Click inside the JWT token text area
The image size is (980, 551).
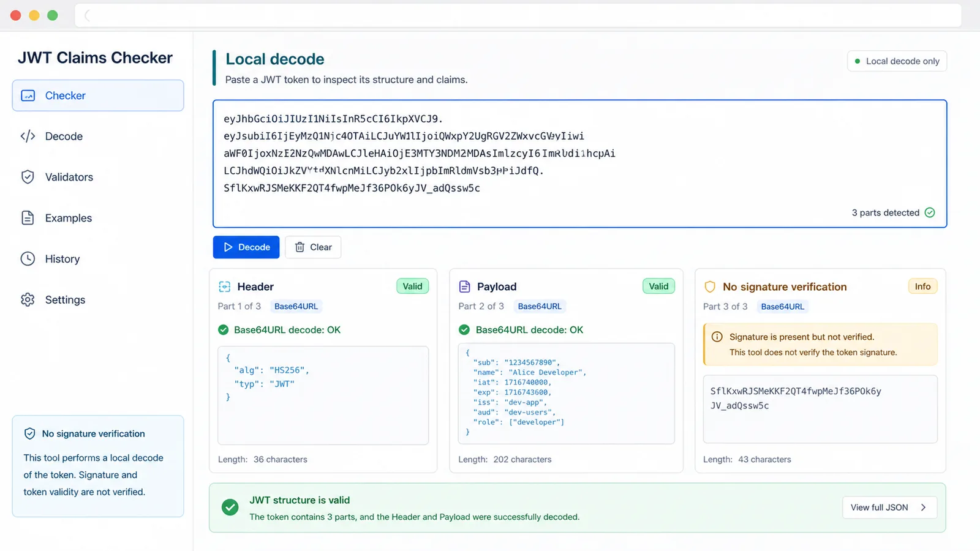coord(579,163)
